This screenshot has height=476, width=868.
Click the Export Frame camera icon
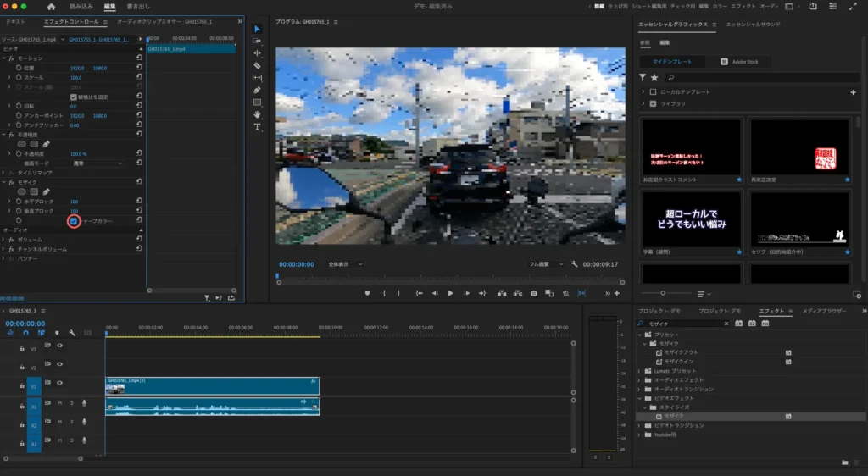(533, 293)
